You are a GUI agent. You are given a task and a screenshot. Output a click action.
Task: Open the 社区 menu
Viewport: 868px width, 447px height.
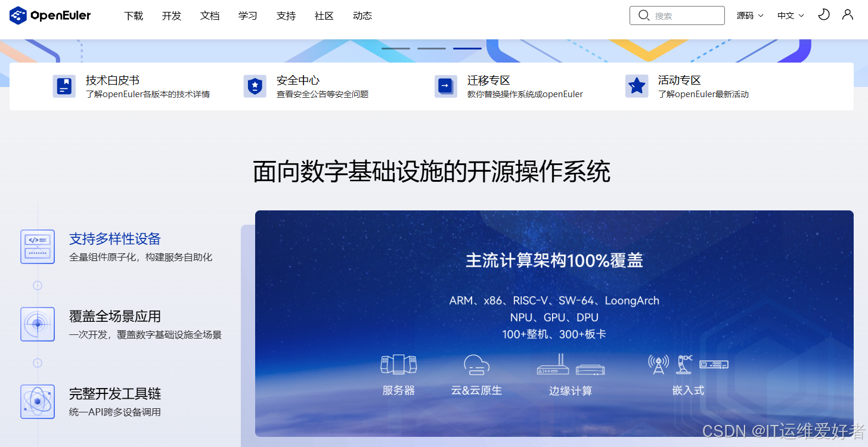click(x=324, y=16)
